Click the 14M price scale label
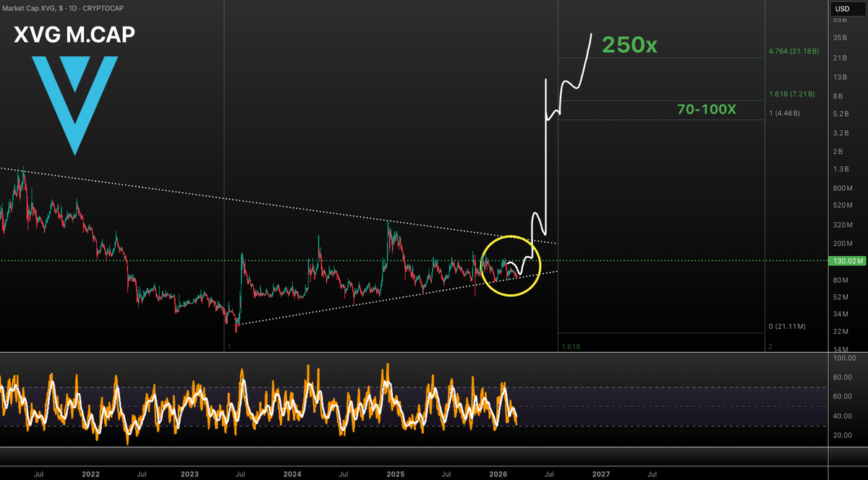Image resolution: width=868 pixels, height=480 pixels. point(841,349)
